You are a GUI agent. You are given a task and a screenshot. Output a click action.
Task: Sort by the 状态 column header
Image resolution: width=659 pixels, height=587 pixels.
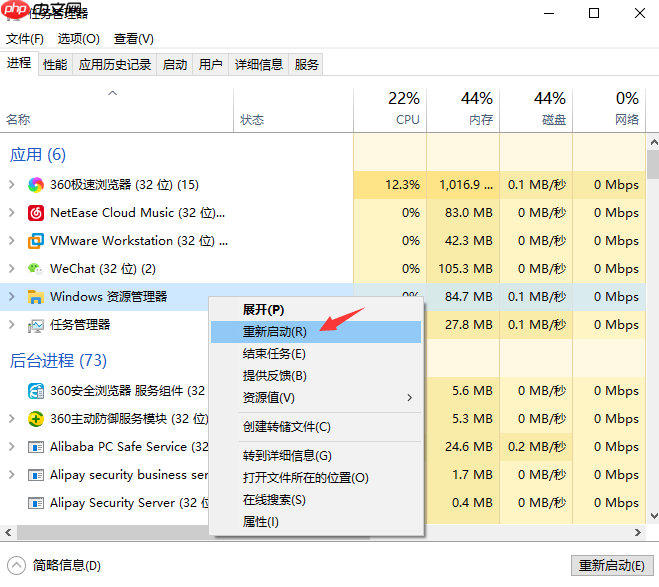click(293, 111)
